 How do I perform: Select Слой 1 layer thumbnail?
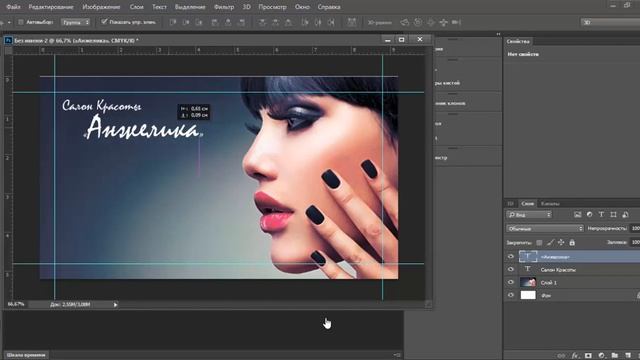pos(528,282)
